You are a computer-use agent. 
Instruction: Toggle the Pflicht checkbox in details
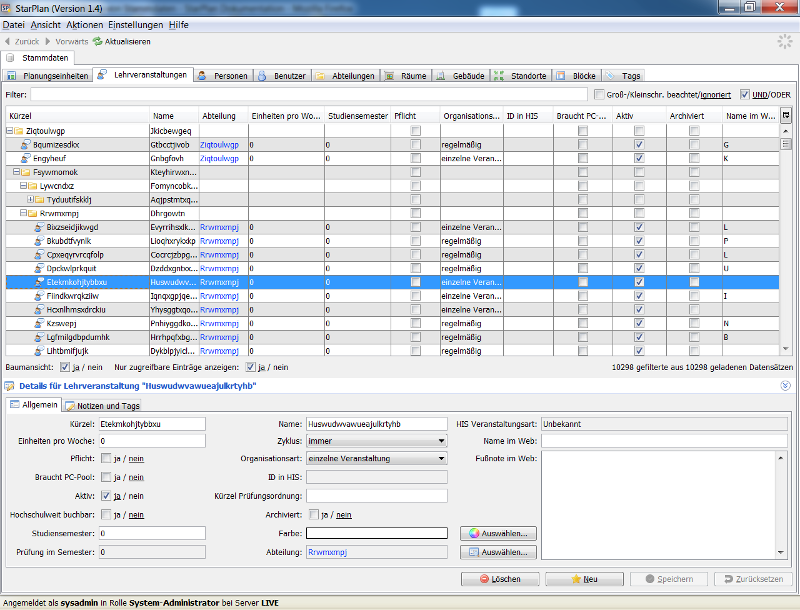pos(106,458)
